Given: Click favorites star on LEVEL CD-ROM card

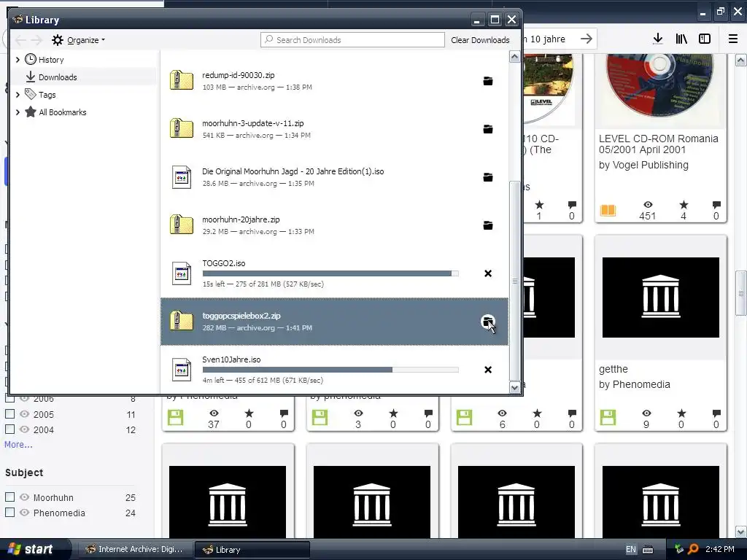Looking at the screenshot, I should point(684,205).
